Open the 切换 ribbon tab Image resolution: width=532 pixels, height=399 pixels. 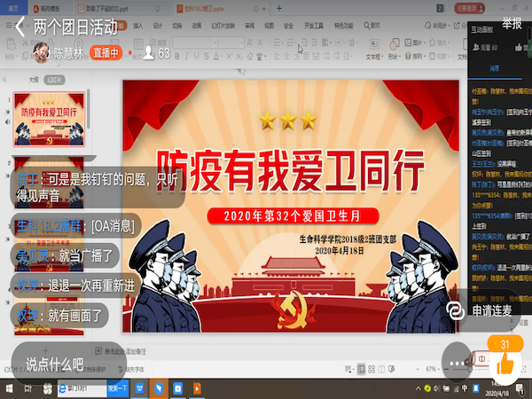(177, 26)
